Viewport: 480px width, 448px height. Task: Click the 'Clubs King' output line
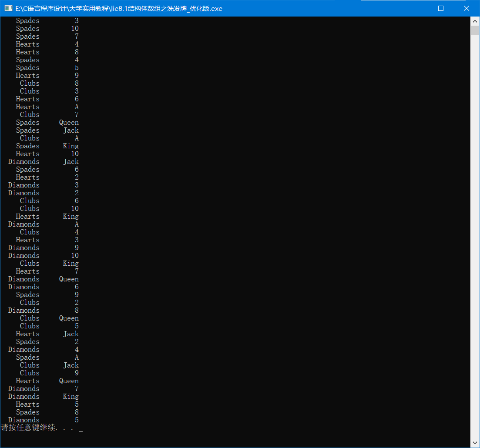pyautogui.click(x=49, y=264)
